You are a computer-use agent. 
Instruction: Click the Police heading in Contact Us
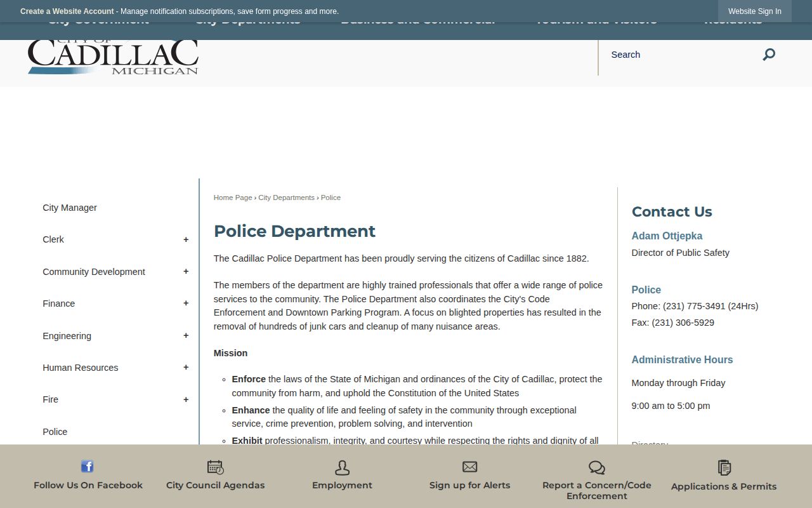[x=646, y=290]
